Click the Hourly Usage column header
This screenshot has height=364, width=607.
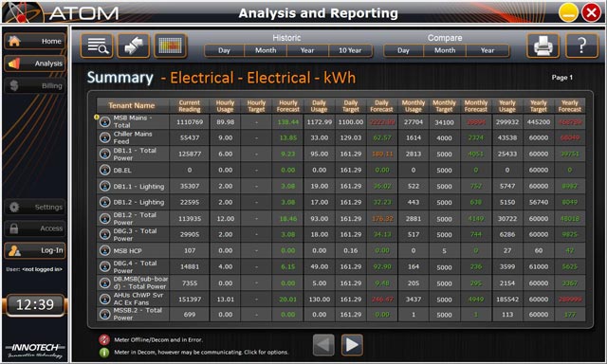(226, 105)
